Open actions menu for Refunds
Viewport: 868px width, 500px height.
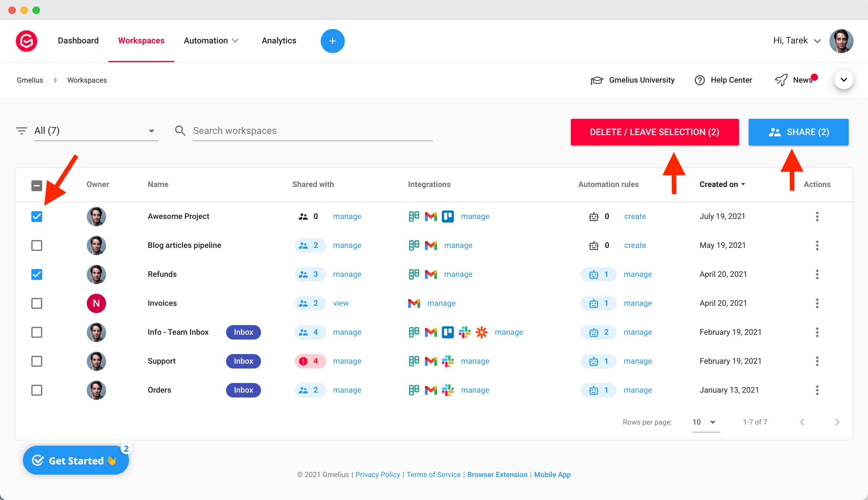point(817,274)
